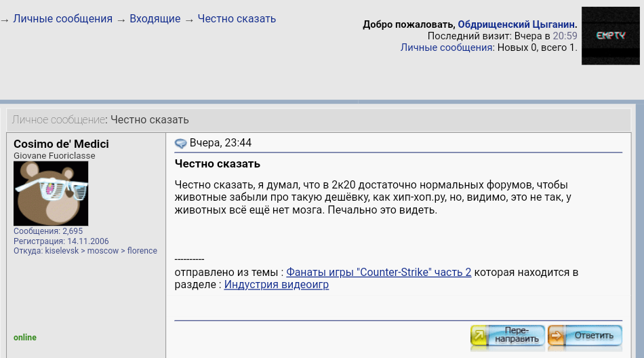The height and width of the screenshot is (358, 644).
Task: Click the Giovane Fuoriclasse user rank text
Action: [54, 156]
